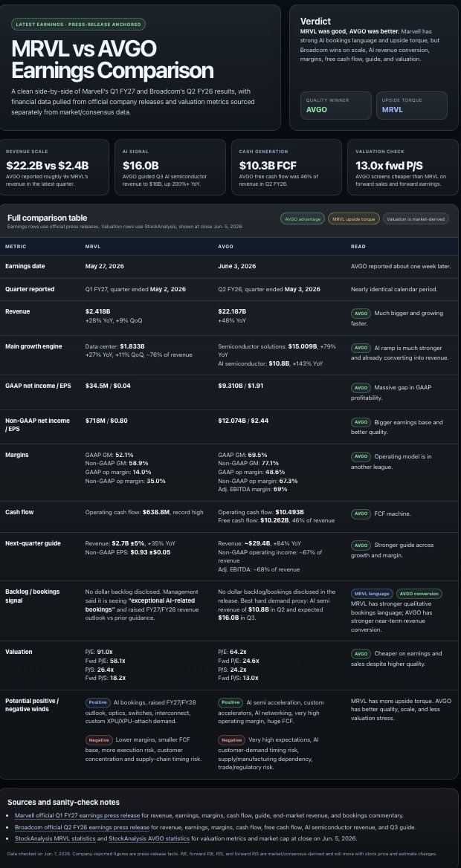The height and width of the screenshot is (868, 461).
Task: Select the Valuation Check 13.0x fwd P/S card
Action: pyautogui.click(x=403, y=167)
